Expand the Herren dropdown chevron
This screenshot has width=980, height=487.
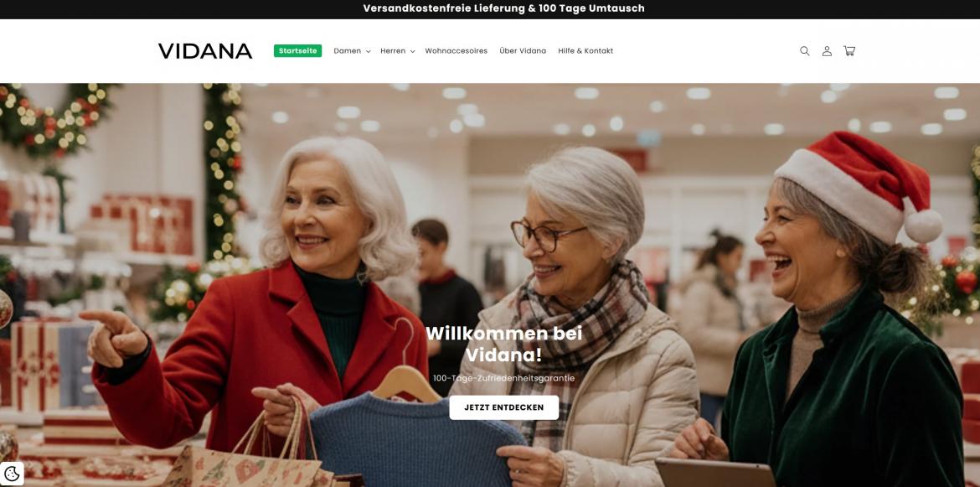point(412,51)
